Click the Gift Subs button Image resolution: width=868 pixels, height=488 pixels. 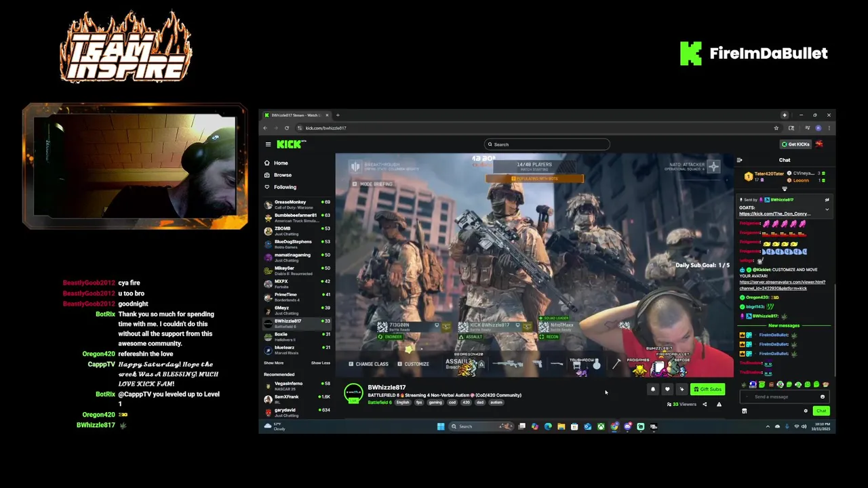point(708,389)
